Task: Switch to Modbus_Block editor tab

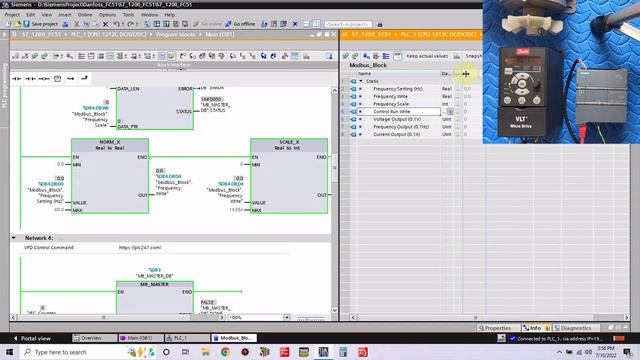Action: tap(234, 338)
